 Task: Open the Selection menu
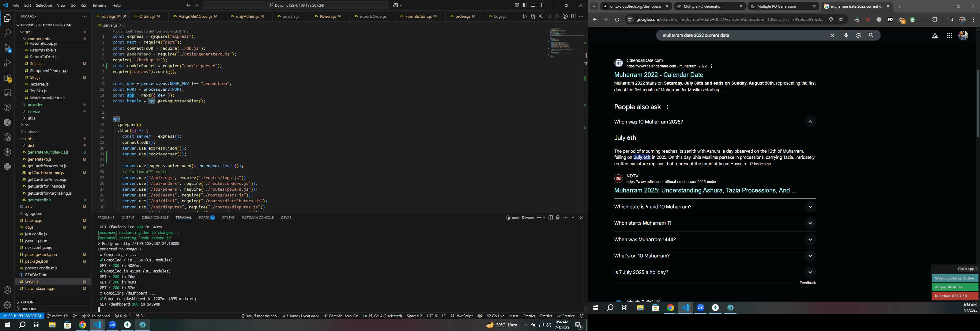pos(44,5)
